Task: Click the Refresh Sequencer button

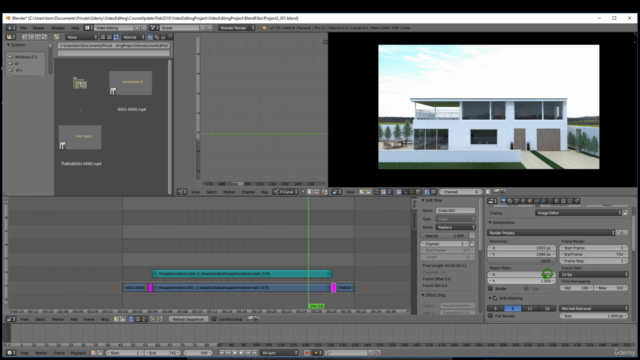Action: pos(188,319)
